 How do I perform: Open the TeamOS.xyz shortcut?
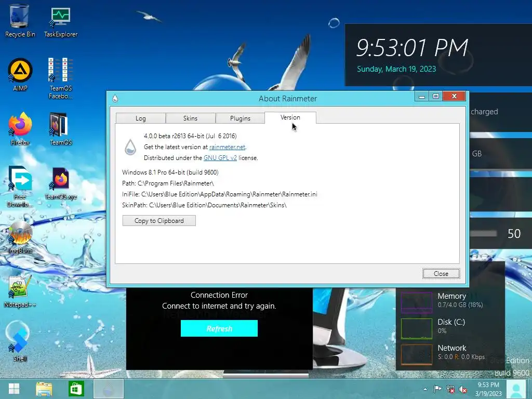(61, 183)
